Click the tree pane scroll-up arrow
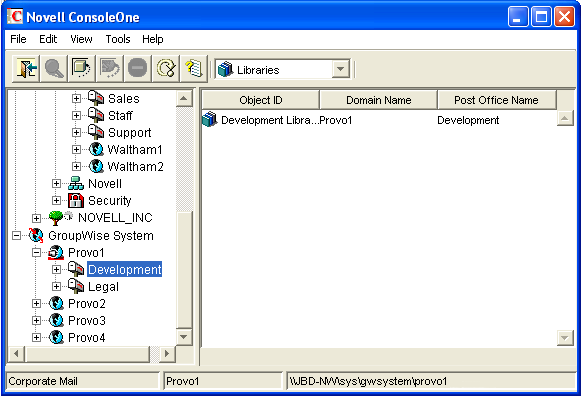581x396 pixels. click(x=184, y=99)
